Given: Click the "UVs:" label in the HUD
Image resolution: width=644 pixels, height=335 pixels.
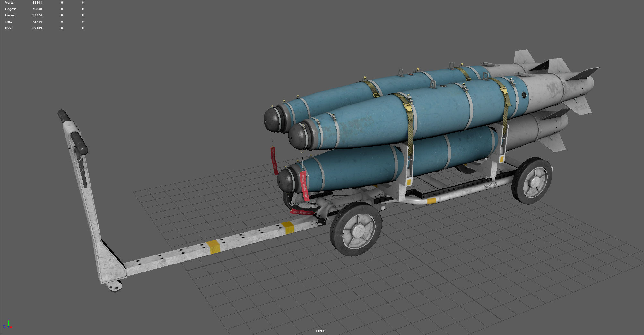Looking at the screenshot, I should point(9,28).
